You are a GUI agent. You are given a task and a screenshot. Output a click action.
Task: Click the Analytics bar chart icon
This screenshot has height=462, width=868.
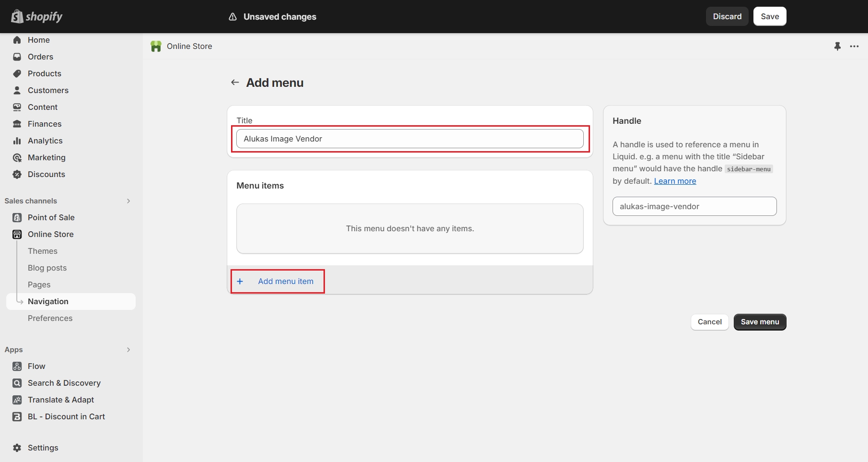[x=17, y=141]
